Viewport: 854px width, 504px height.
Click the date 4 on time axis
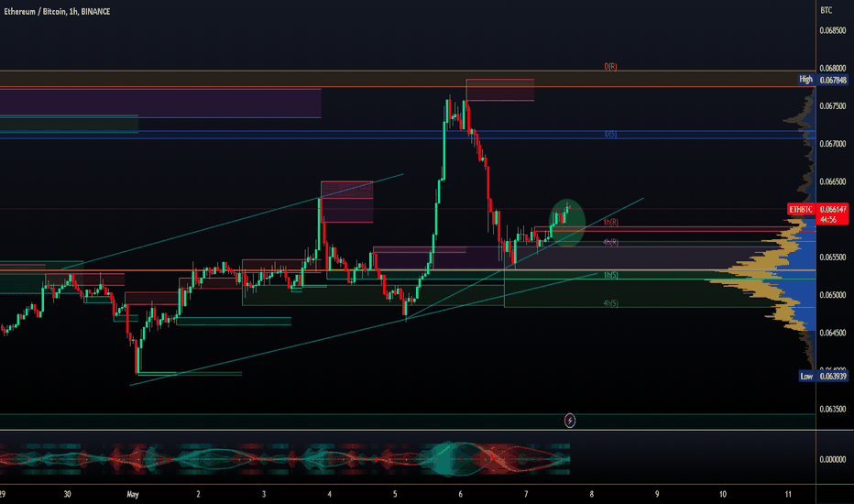click(330, 494)
